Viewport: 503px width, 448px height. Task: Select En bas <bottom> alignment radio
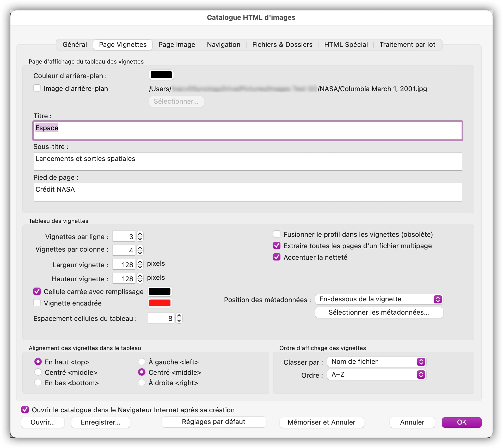coord(38,383)
